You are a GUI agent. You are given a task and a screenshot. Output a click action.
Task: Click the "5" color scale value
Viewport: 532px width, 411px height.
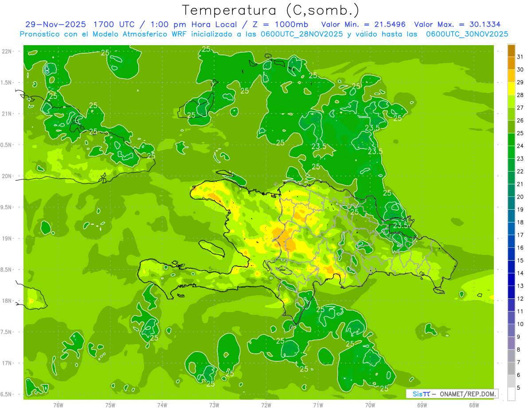(x=519, y=388)
